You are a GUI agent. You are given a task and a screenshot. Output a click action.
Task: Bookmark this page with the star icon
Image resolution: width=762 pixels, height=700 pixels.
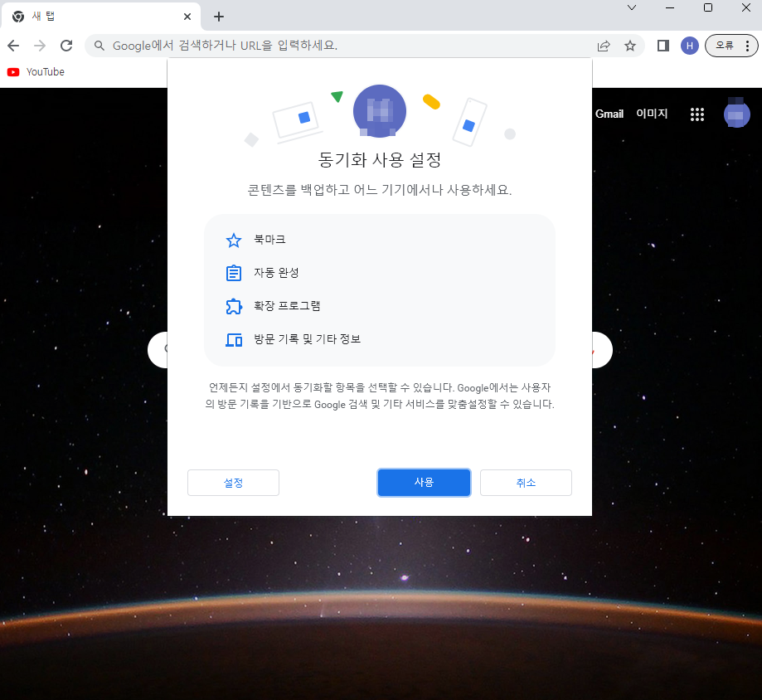[x=630, y=46]
